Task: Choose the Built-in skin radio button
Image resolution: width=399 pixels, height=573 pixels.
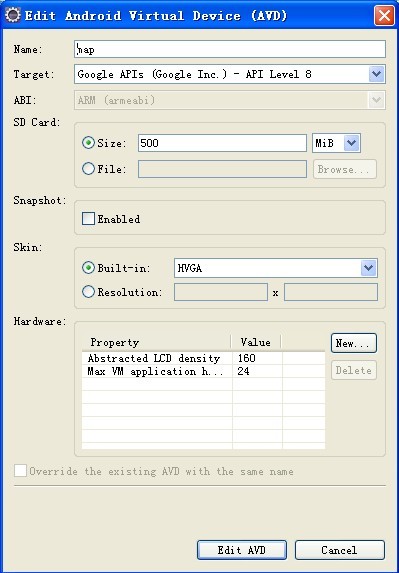Action: 88,268
